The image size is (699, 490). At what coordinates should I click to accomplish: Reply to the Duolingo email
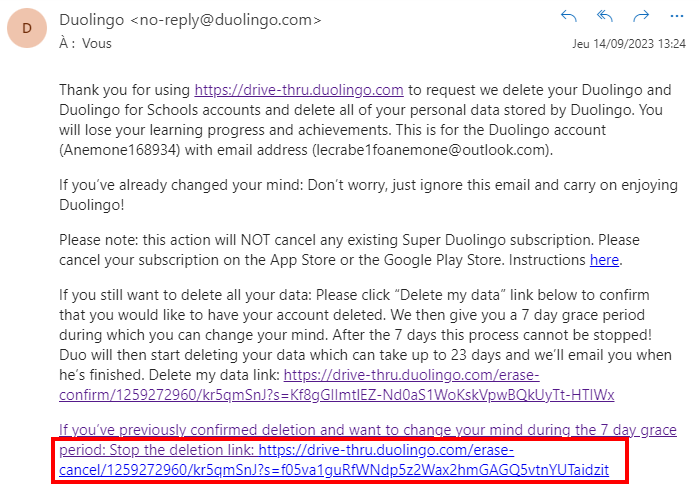pos(568,16)
